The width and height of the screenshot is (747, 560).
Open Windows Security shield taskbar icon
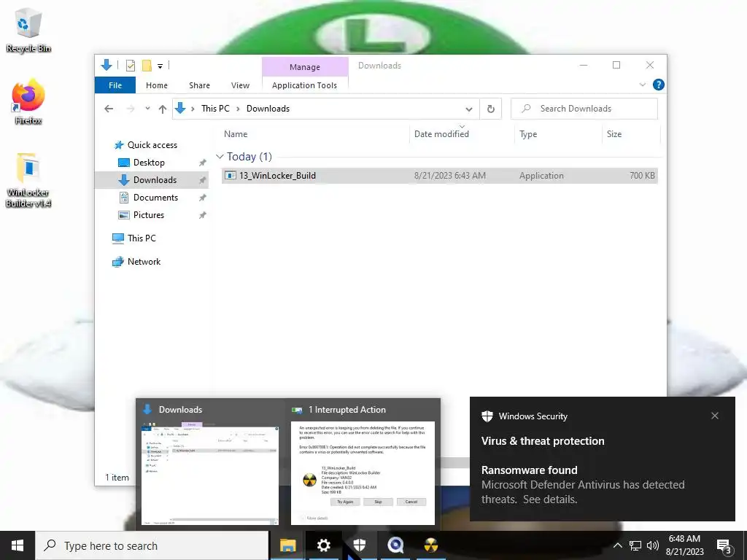coord(359,545)
